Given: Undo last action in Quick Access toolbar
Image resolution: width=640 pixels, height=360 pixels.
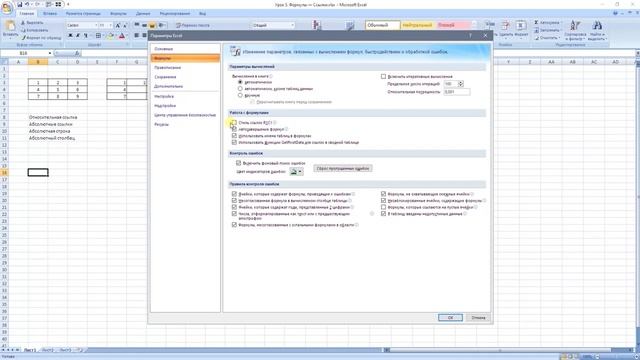Looking at the screenshot, I should pos(27,4).
